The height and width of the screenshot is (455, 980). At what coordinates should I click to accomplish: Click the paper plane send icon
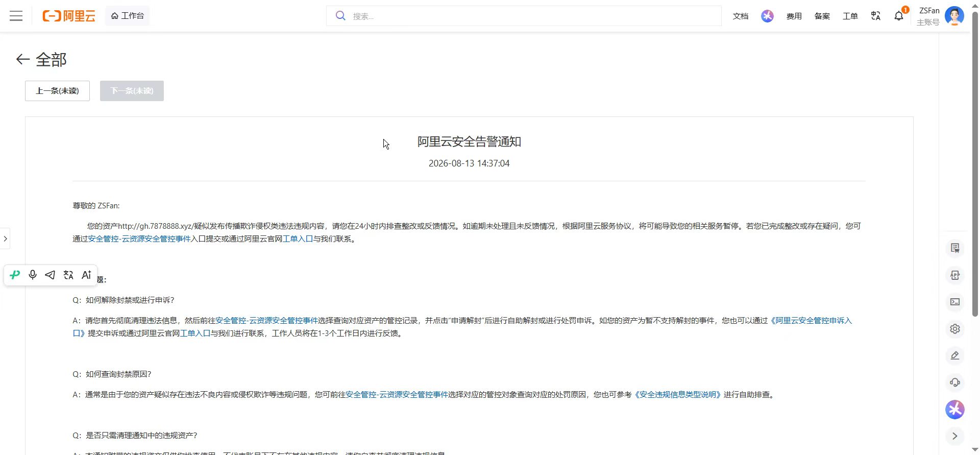click(50, 275)
